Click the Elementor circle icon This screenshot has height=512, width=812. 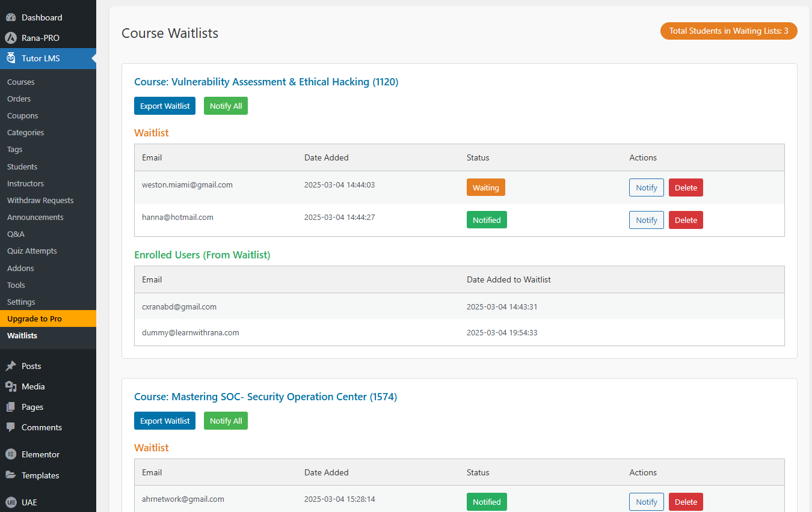[11, 454]
